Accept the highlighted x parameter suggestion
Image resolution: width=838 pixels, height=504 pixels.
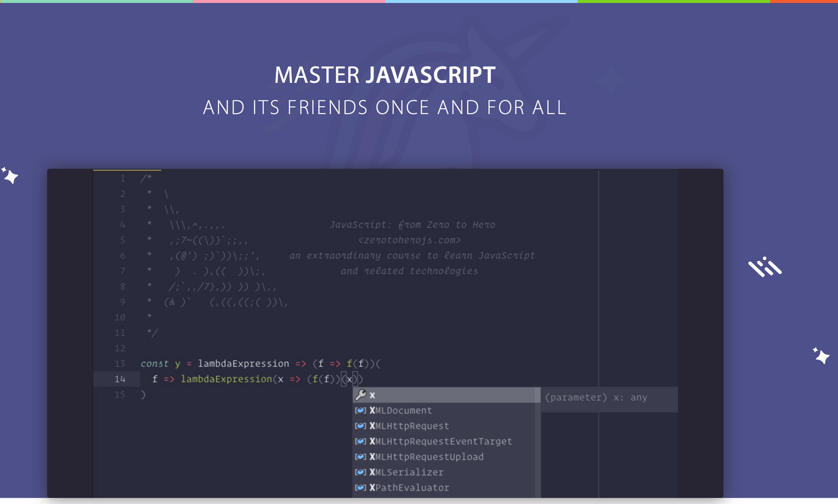coord(446,395)
